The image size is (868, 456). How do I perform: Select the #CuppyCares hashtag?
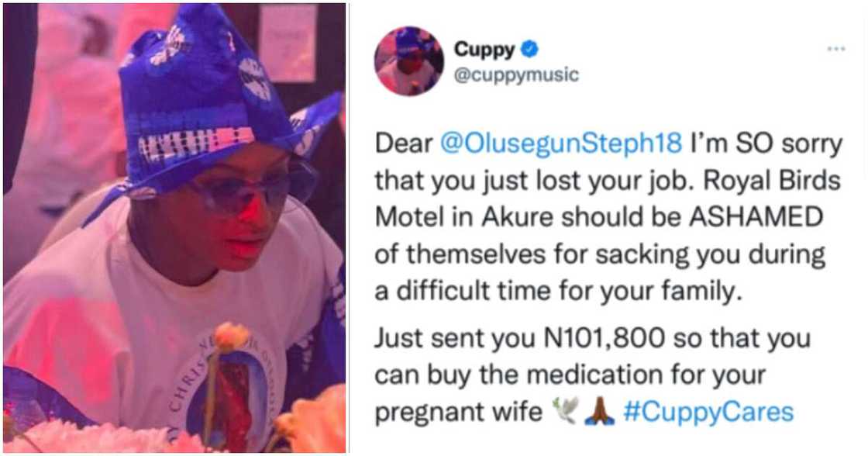708,413
